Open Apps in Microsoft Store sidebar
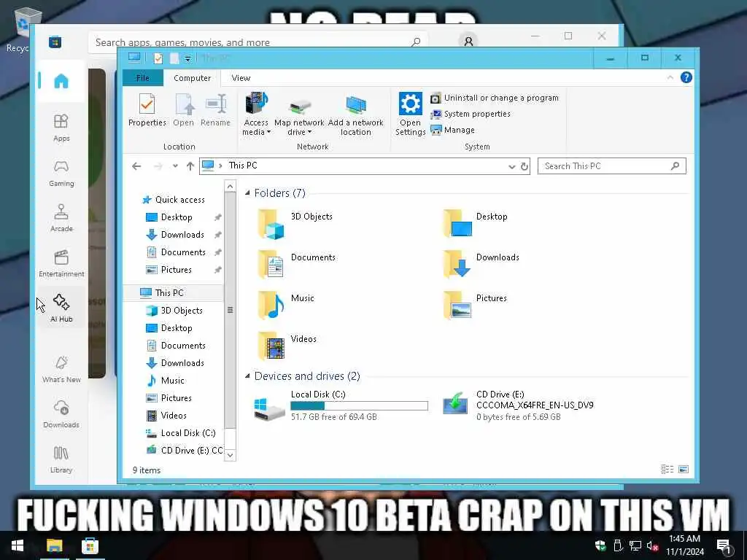747x560 pixels. (61, 128)
